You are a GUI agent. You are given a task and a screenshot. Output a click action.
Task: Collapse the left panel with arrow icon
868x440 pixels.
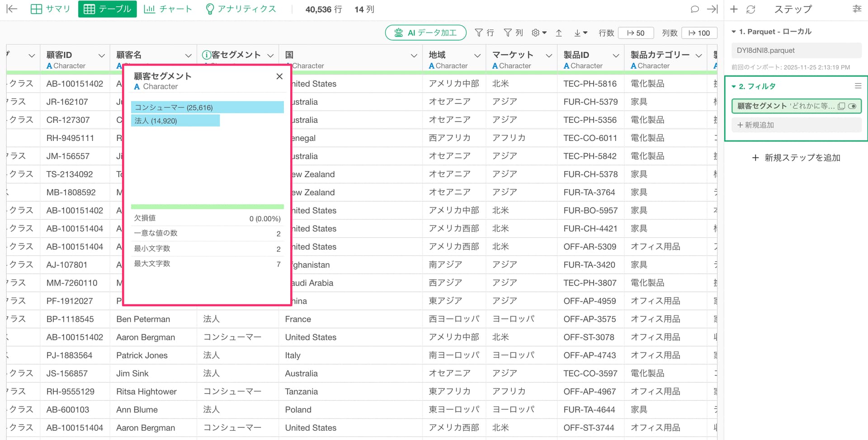click(x=12, y=9)
